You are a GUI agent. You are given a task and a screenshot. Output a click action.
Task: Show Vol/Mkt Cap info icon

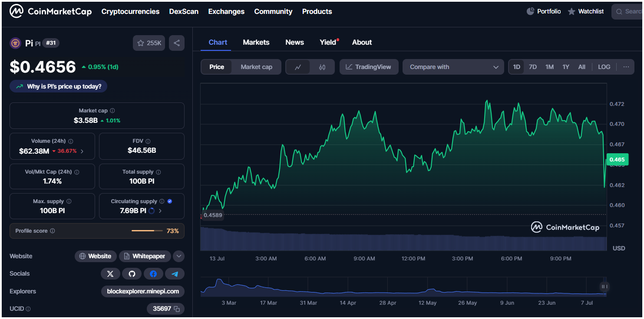(77, 172)
